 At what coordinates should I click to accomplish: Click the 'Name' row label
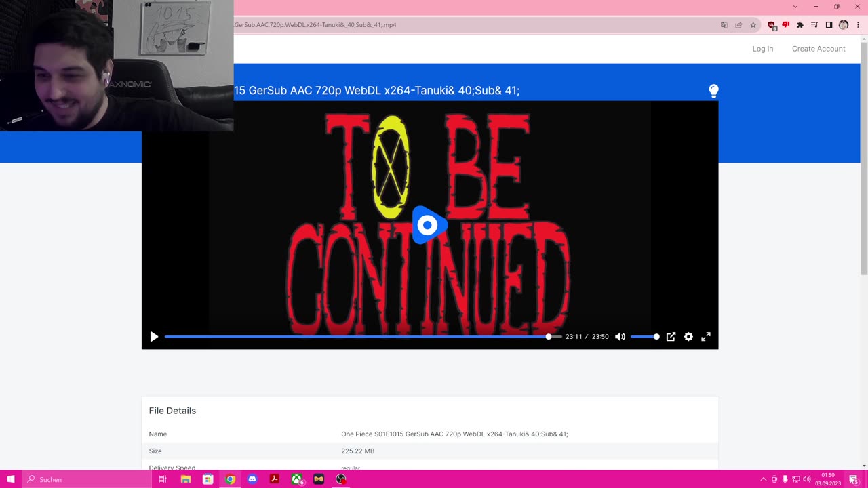pos(157,434)
